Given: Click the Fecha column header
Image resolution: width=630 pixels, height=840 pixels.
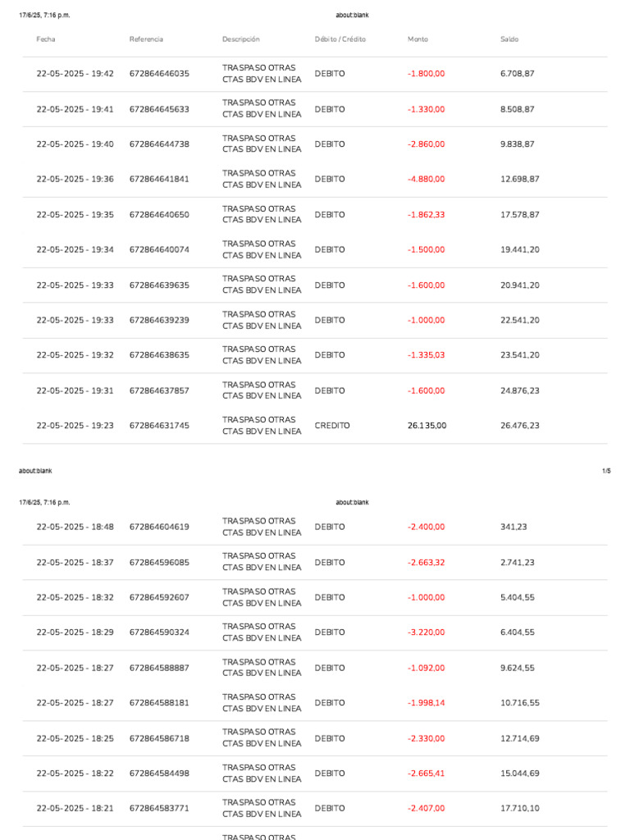Looking at the screenshot, I should (46, 39).
